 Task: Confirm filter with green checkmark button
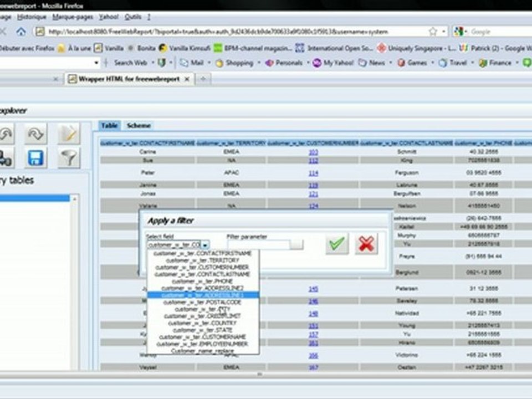[336, 243]
